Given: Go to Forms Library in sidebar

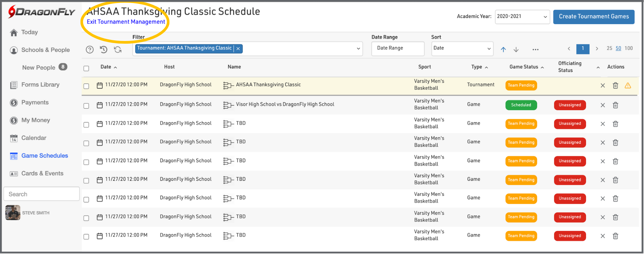Looking at the screenshot, I should (x=40, y=85).
